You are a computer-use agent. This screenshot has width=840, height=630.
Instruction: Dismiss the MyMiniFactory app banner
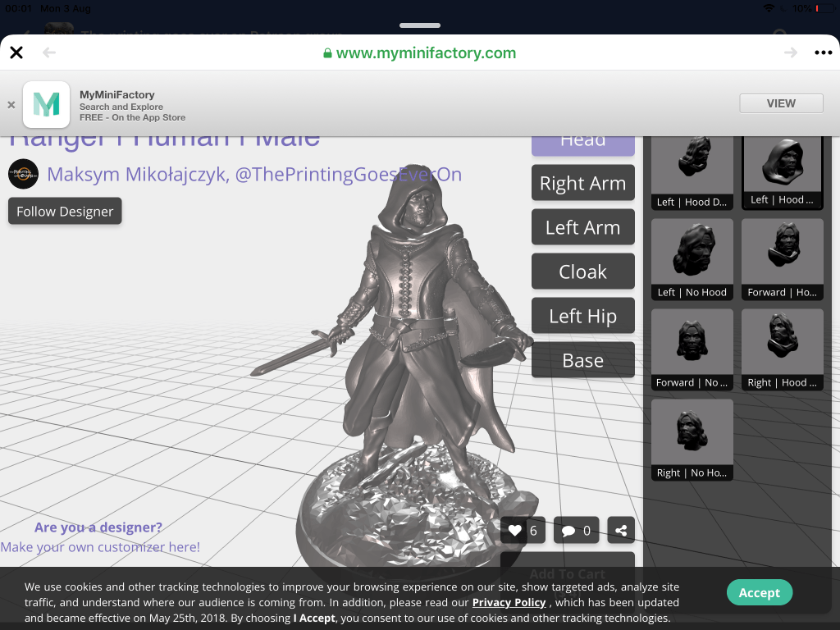point(11,105)
